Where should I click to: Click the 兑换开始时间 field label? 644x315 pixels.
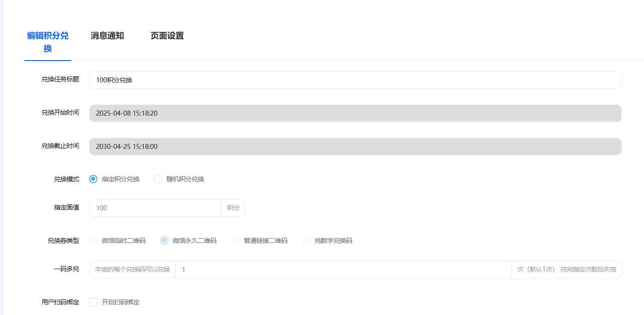point(61,112)
